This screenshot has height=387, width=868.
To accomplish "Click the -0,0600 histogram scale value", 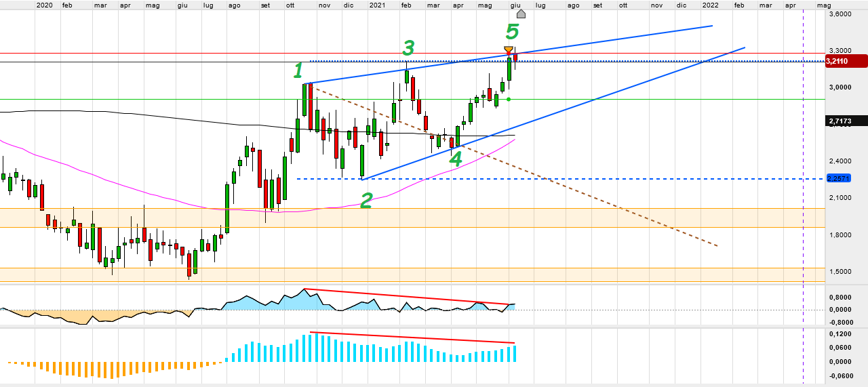I will coord(840,375).
